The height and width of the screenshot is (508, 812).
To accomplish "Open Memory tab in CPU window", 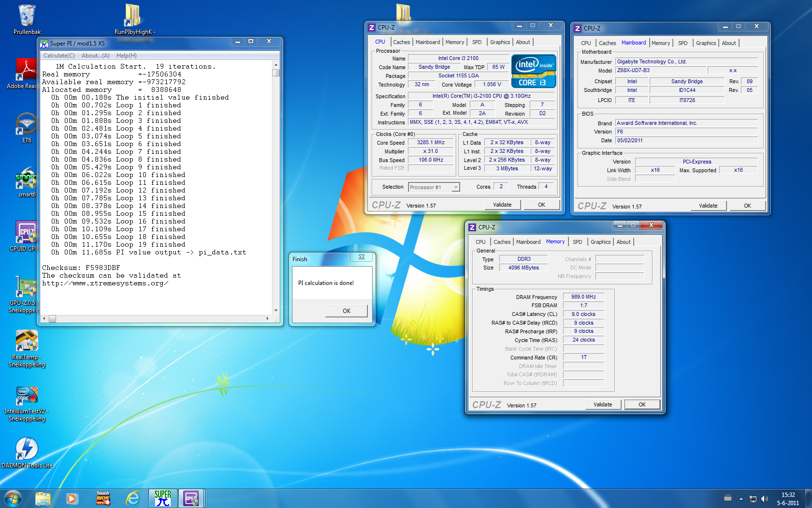I will 455,42.
